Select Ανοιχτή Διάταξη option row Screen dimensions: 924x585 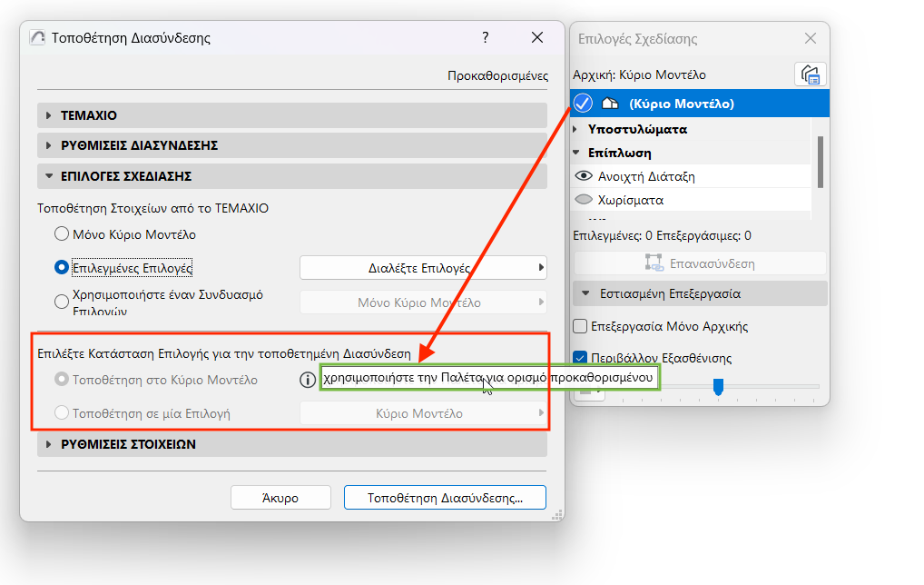click(x=691, y=175)
